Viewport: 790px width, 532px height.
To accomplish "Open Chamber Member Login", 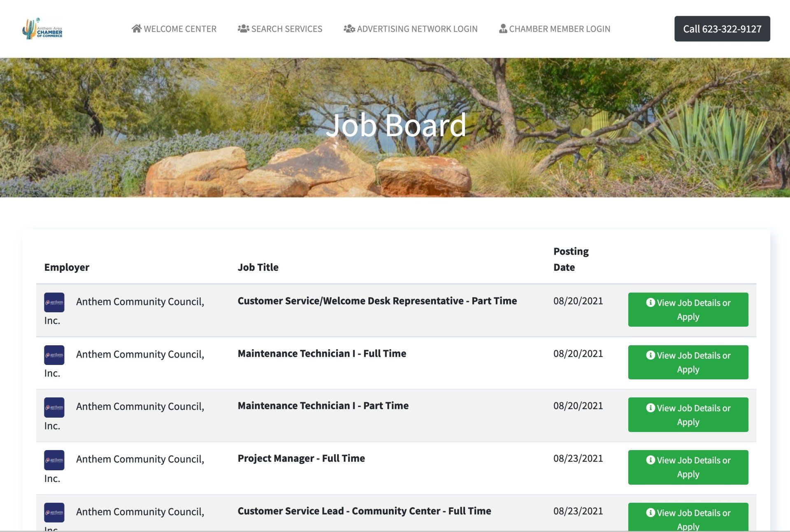I will click(x=560, y=29).
